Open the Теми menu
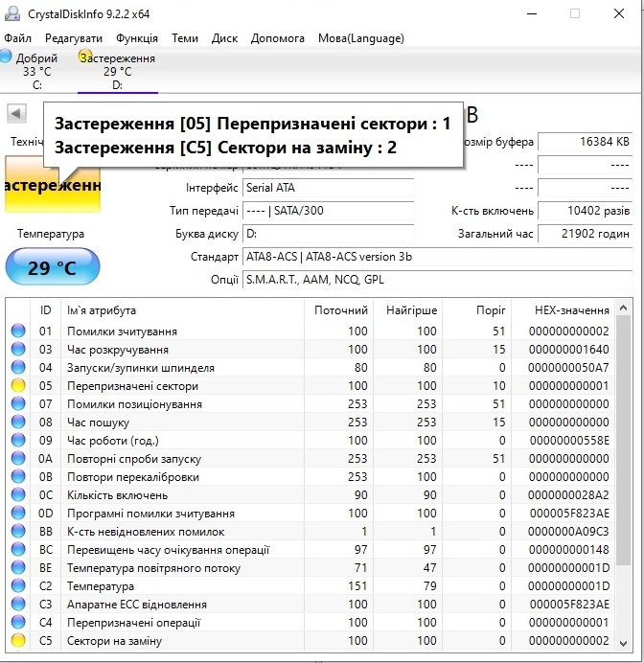Viewport: 644px width, 663px height. pos(185,38)
